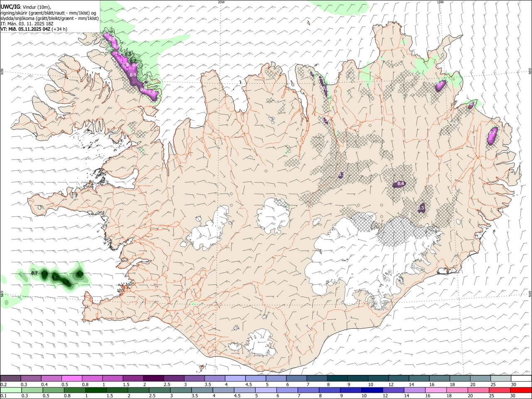The height and width of the screenshot is (399, 532).
Task: Click the '20W' longitude label
Action: tap(222, 2)
